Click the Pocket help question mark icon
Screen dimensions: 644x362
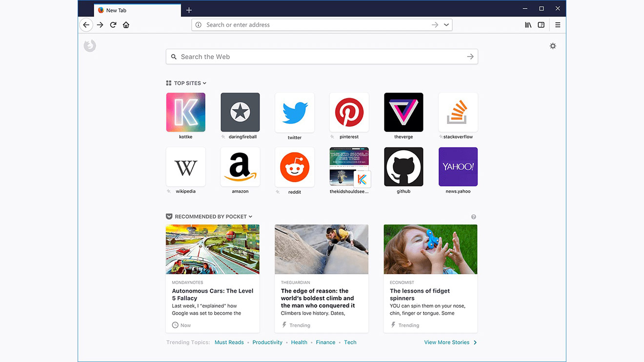point(474,217)
